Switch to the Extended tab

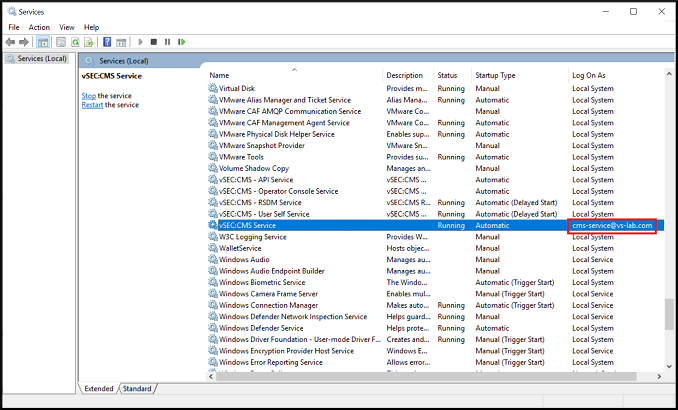pyautogui.click(x=99, y=388)
